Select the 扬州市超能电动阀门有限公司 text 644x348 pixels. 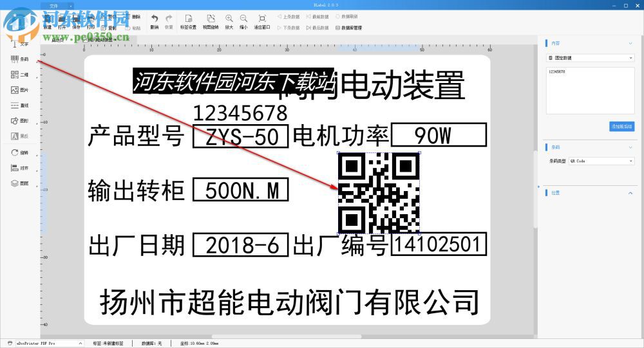click(289, 302)
